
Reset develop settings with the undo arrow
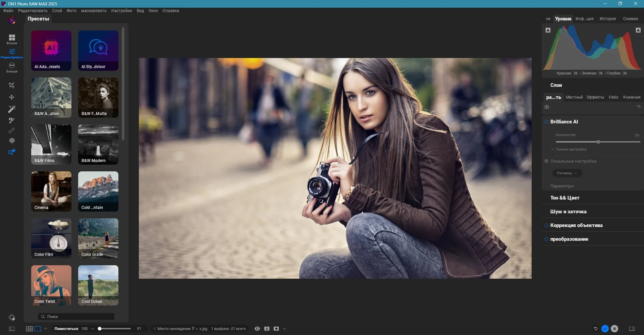pos(639,107)
